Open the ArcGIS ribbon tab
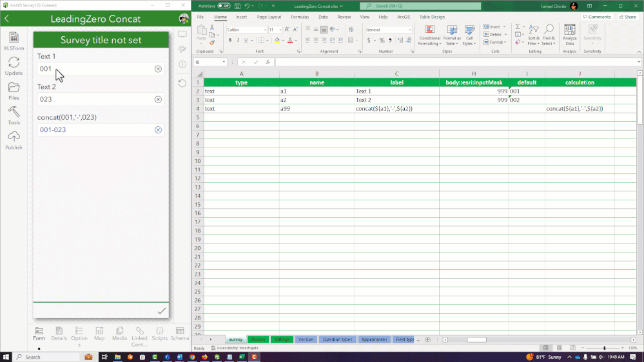644x362 pixels. click(x=404, y=17)
